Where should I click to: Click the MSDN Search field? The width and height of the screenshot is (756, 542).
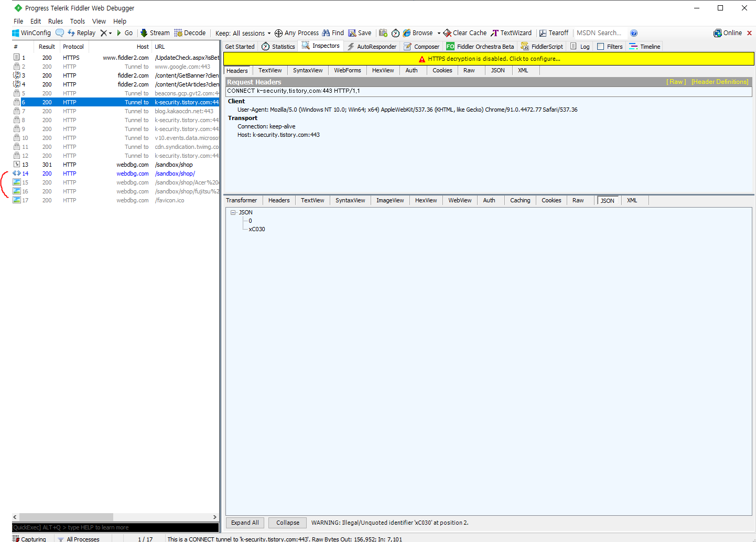point(600,33)
